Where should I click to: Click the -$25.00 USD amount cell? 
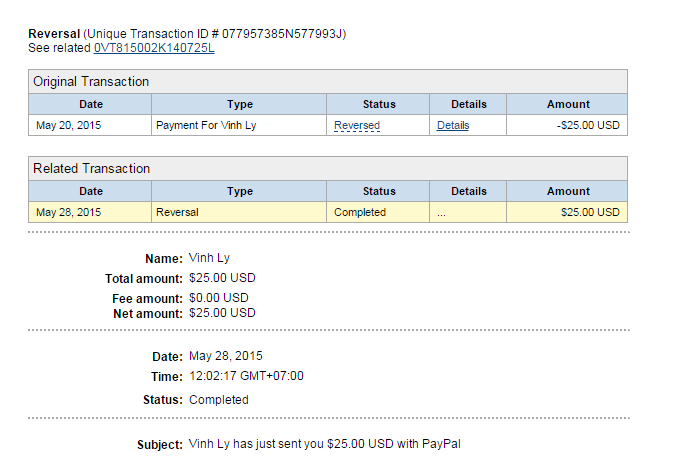(587, 126)
